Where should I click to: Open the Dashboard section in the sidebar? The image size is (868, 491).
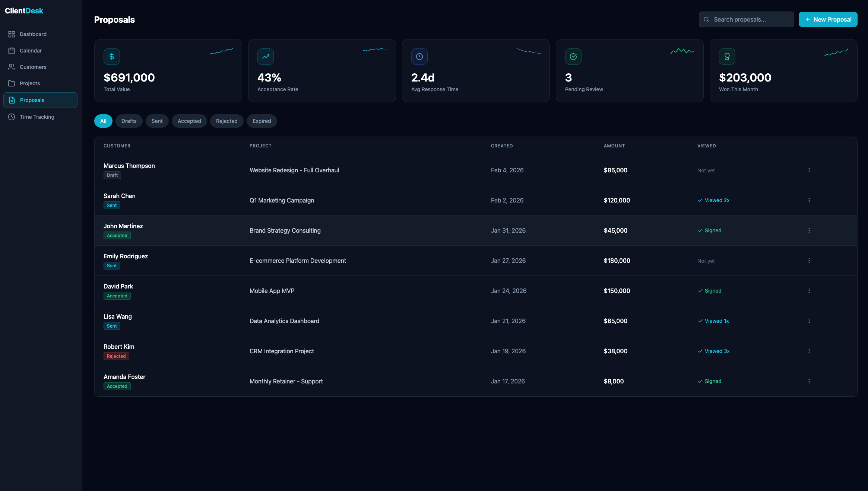point(33,34)
